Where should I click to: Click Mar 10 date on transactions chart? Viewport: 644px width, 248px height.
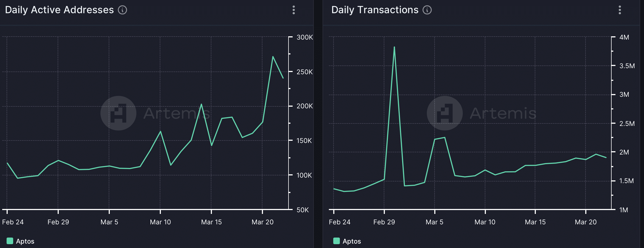click(x=485, y=222)
